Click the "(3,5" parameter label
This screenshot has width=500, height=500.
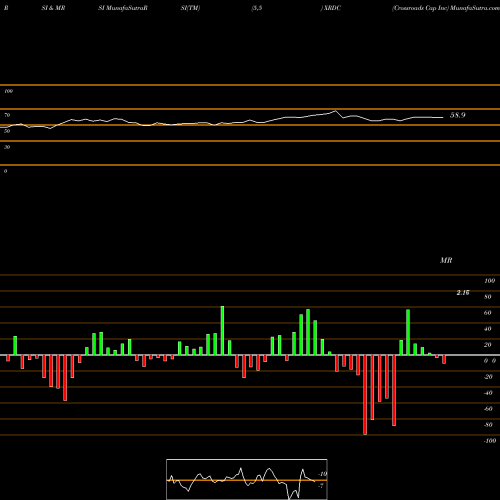coord(257,8)
